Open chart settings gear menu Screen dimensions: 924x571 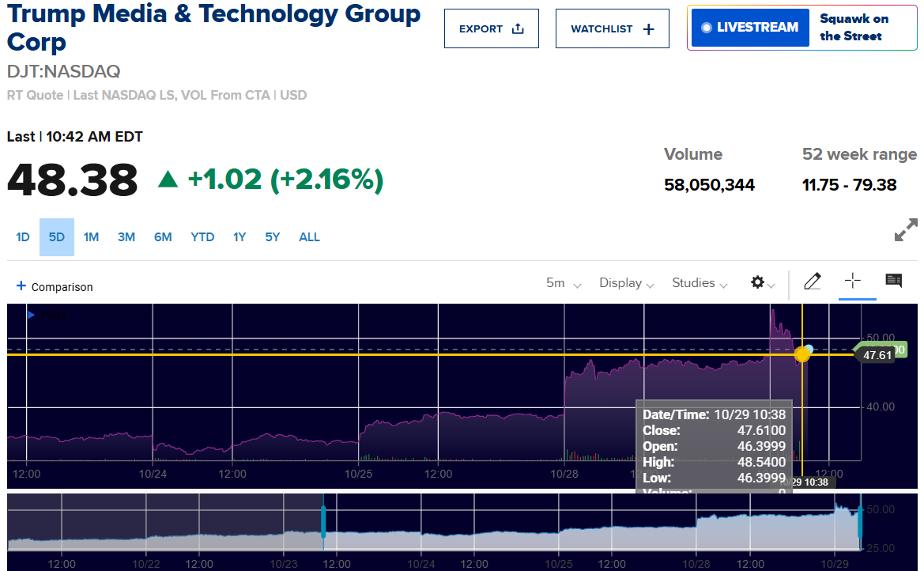tap(762, 283)
